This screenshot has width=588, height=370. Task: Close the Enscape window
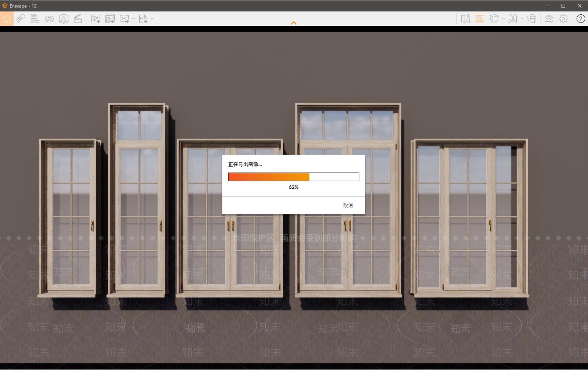coord(580,6)
